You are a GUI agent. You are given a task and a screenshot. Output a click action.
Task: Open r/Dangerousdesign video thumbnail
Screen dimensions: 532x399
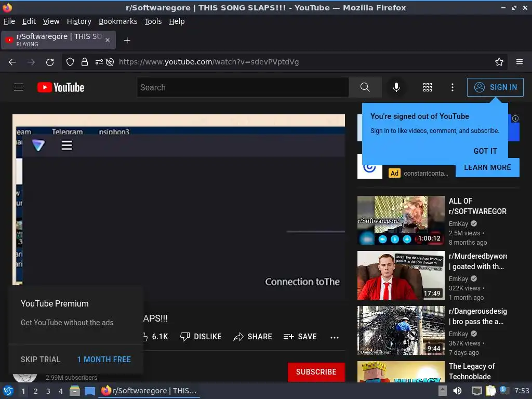(x=401, y=330)
